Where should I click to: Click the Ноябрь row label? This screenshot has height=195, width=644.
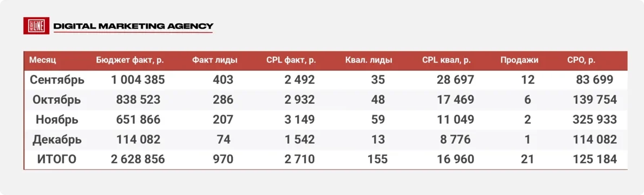(x=57, y=119)
